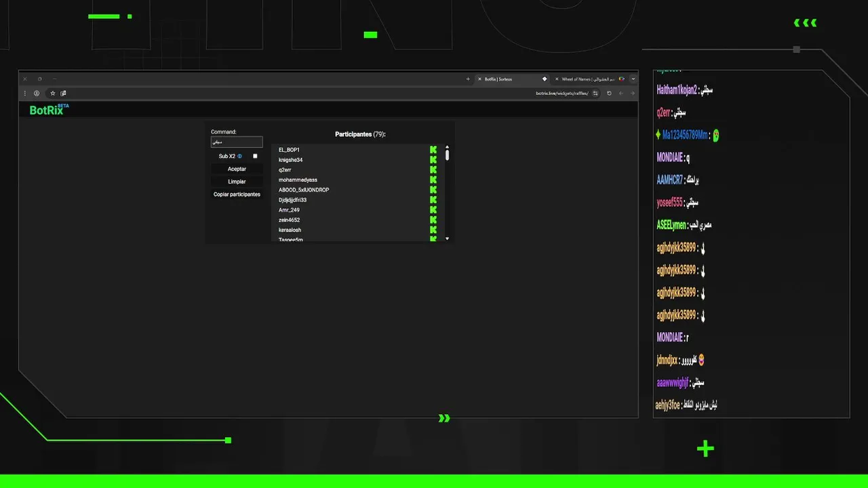This screenshot has height=488, width=868.
Task: Click the Kick icon next to Amr_249
Action: pyautogui.click(x=433, y=210)
